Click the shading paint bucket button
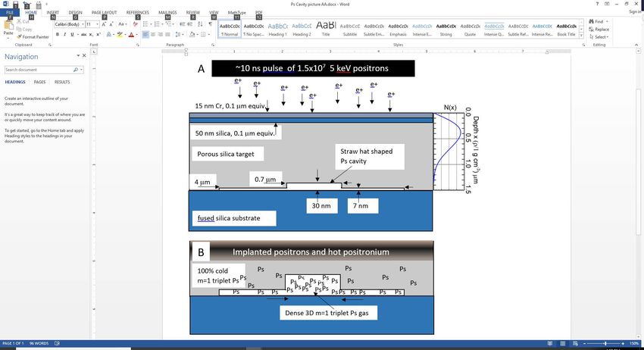 (x=192, y=35)
